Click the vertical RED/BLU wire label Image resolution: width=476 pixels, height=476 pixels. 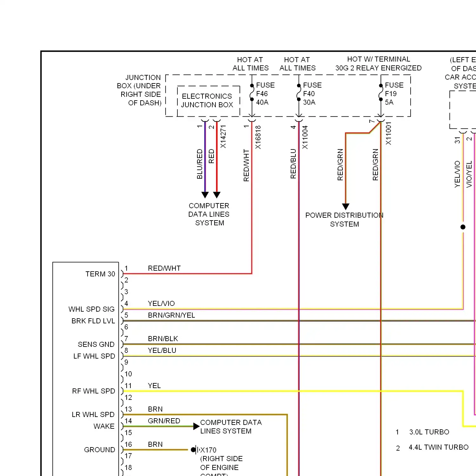click(293, 164)
